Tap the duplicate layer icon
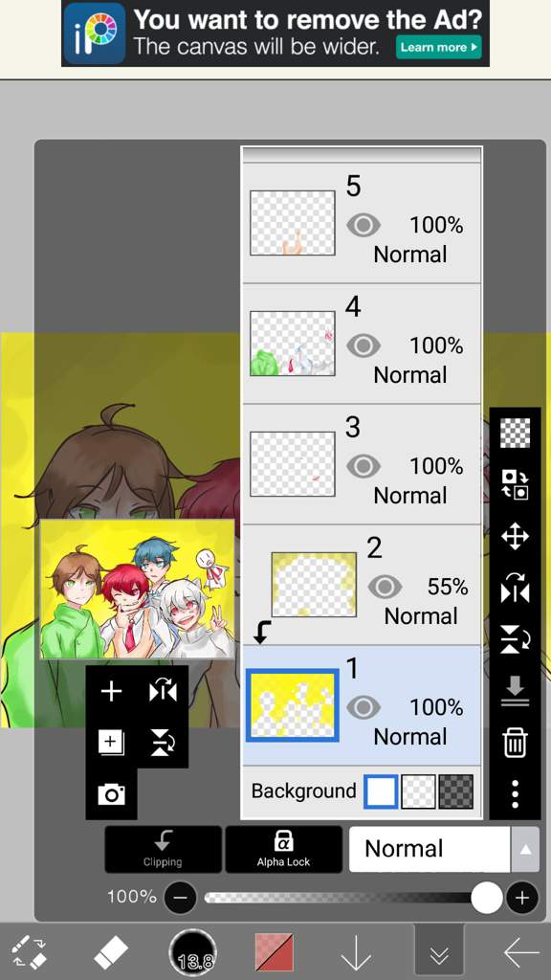Image resolution: width=551 pixels, height=980 pixels. 111,743
